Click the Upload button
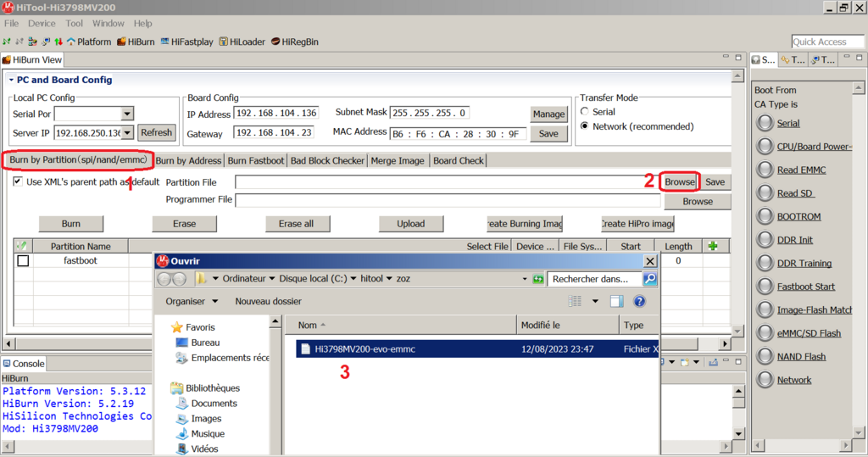 tap(411, 224)
